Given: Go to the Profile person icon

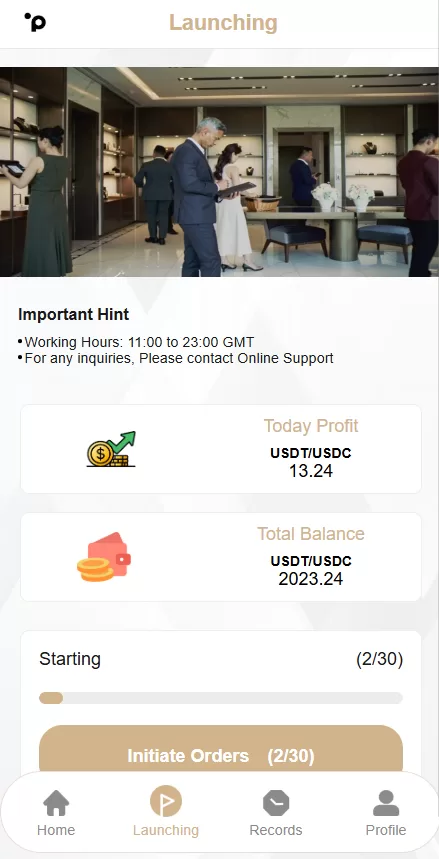Looking at the screenshot, I should click(386, 803).
